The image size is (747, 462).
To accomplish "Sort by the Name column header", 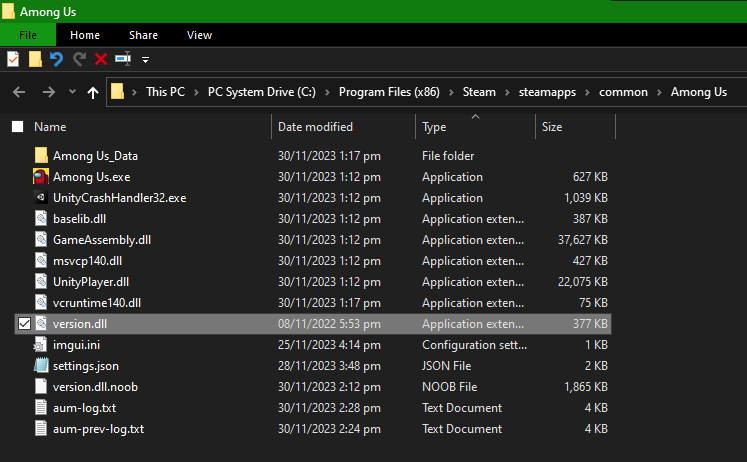I will 50,127.
